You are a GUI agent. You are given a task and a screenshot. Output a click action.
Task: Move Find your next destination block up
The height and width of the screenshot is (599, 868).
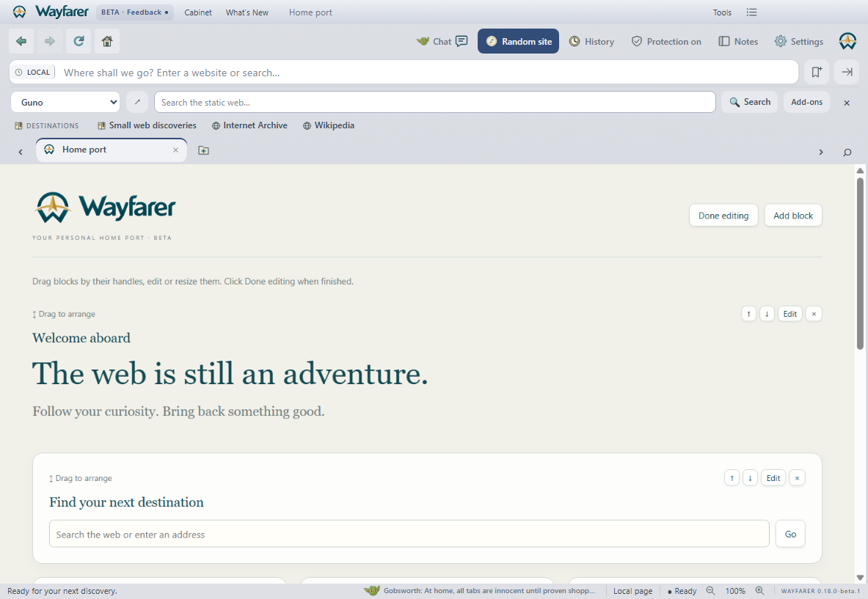tap(732, 478)
